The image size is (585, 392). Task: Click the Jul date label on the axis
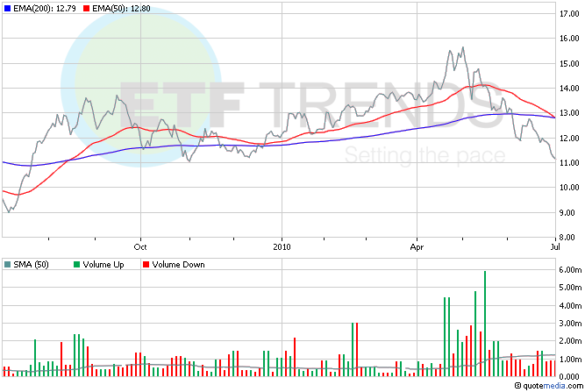[555, 247]
